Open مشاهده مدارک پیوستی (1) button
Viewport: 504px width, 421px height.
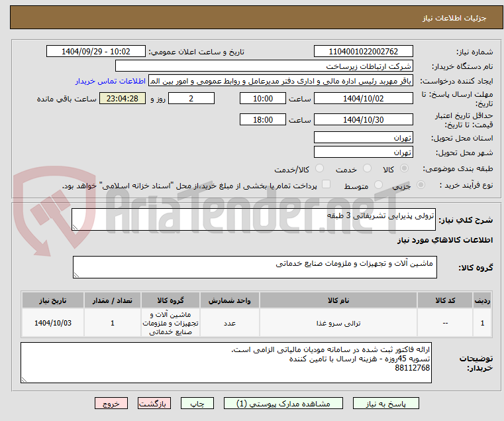tap(283, 403)
